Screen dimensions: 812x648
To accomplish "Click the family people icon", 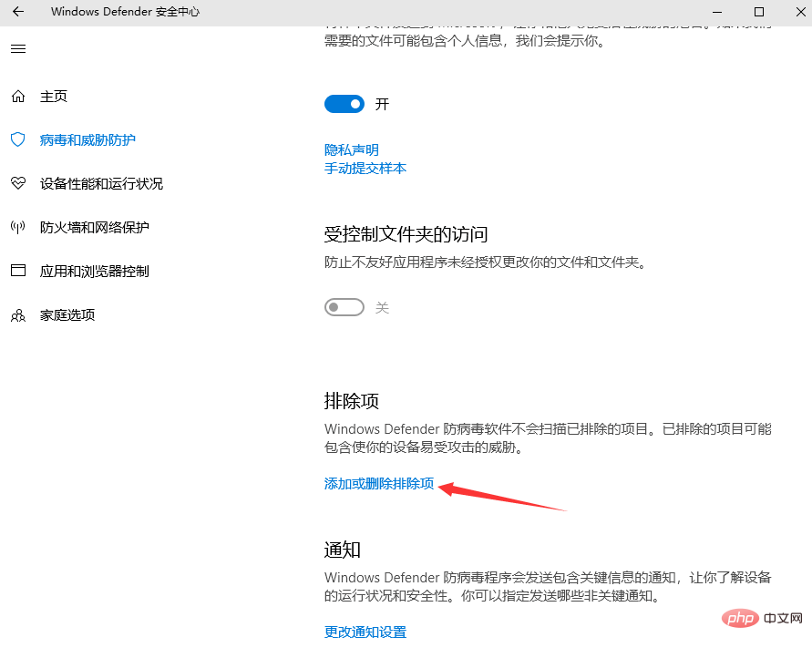I will 18,315.
